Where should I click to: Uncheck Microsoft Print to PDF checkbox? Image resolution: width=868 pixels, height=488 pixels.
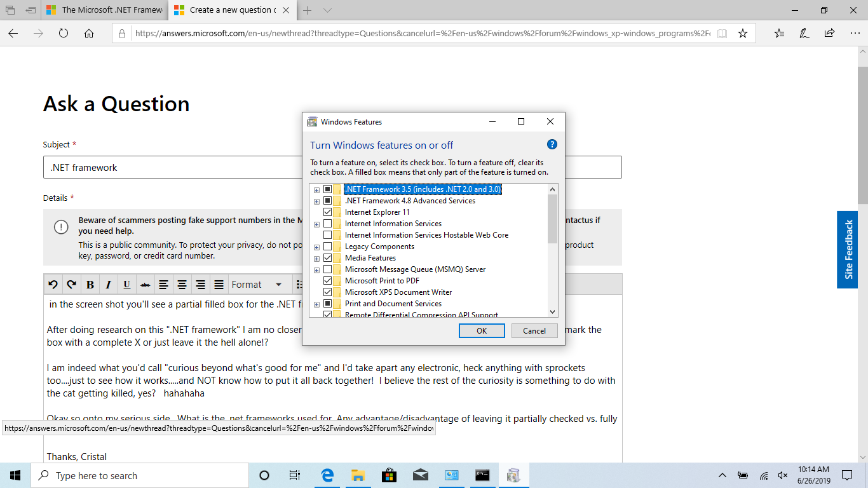328,281
